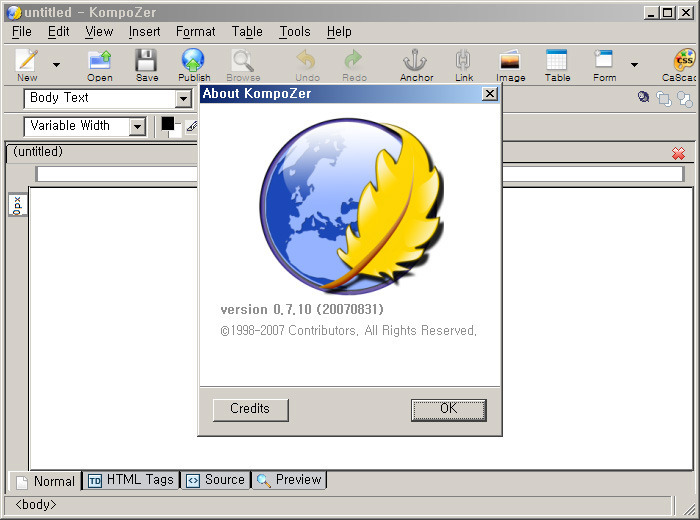Click the version 0.7.10 (20070831) text
The image size is (700, 520).
tap(302, 309)
